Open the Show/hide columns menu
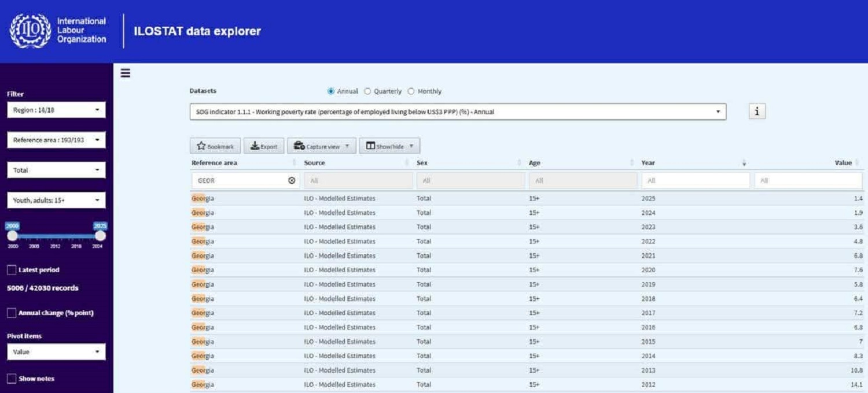This screenshot has height=393, width=868. pyautogui.click(x=389, y=146)
